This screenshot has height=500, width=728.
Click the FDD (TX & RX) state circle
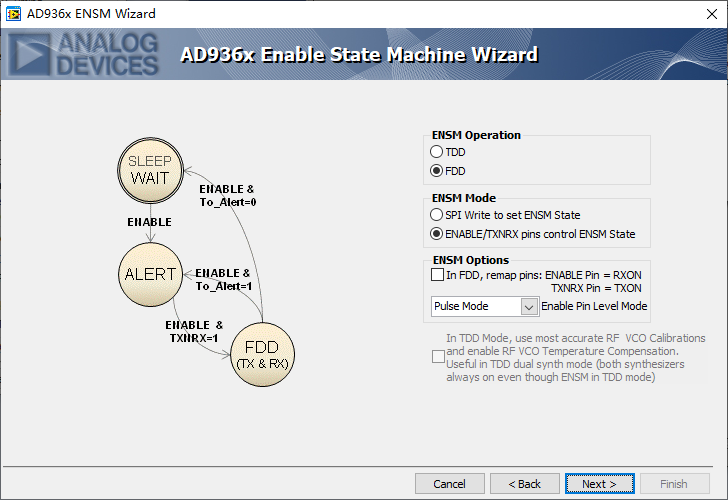tap(262, 354)
